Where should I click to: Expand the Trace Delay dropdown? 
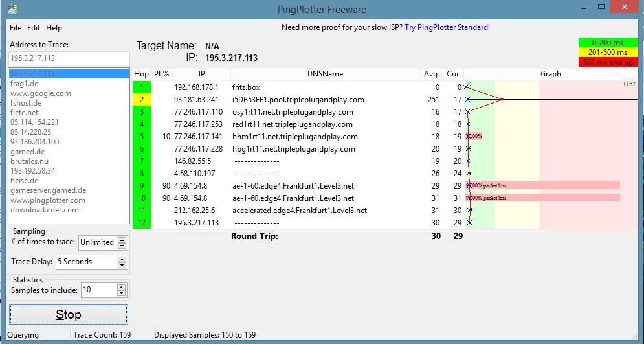pyautogui.click(x=122, y=262)
